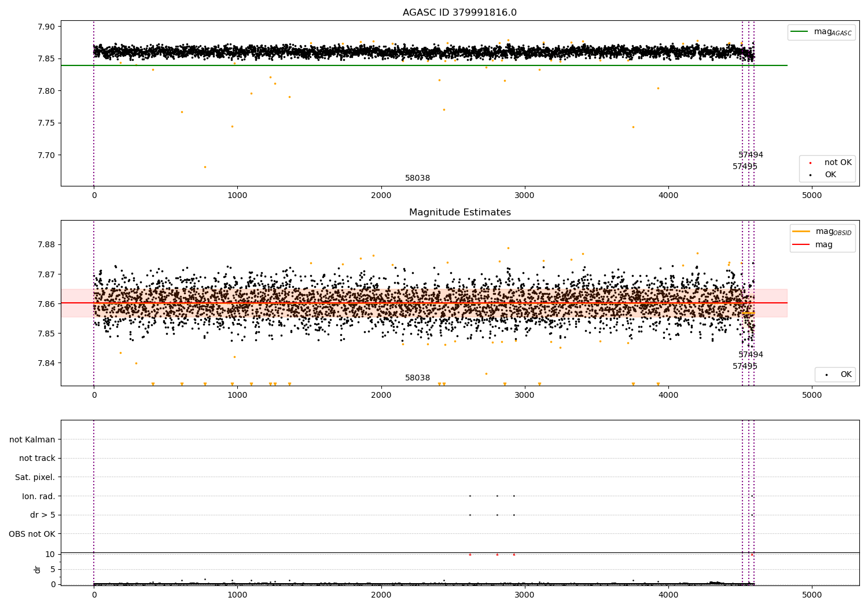Screen dimensions: 868x608
Task: Click the 'not Kalman' axis label
Action: [32, 439]
